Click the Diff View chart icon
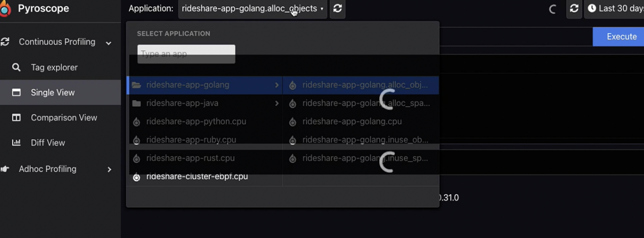The height and width of the screenshot is (238, 644). (16, 143)
